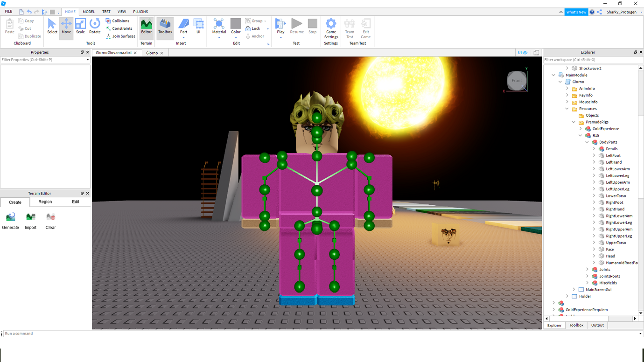Viewport: 644px width, 362px height.
Task: Collapse the Giorno folder in Explorer
Action: click(x=560, y=81)
